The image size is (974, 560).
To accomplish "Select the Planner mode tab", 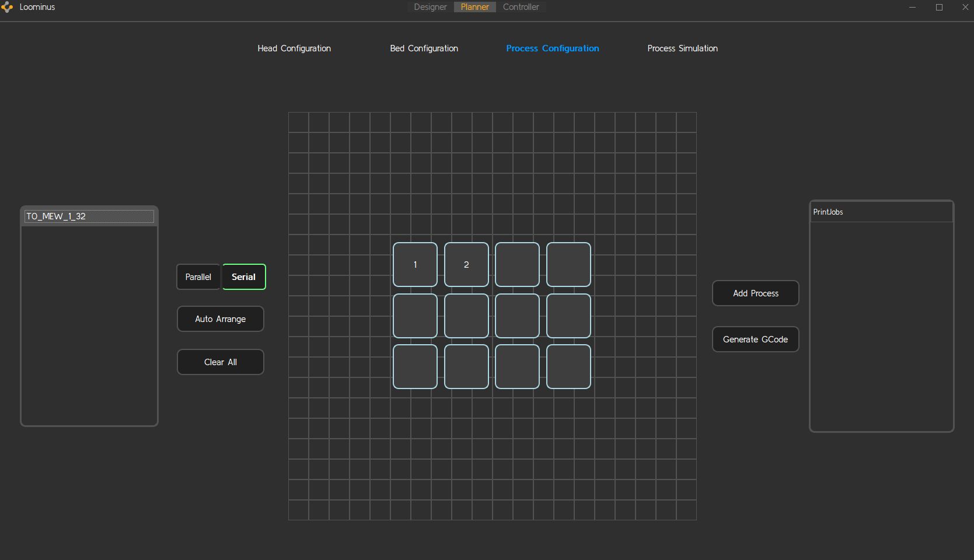I will pos(475,7).
